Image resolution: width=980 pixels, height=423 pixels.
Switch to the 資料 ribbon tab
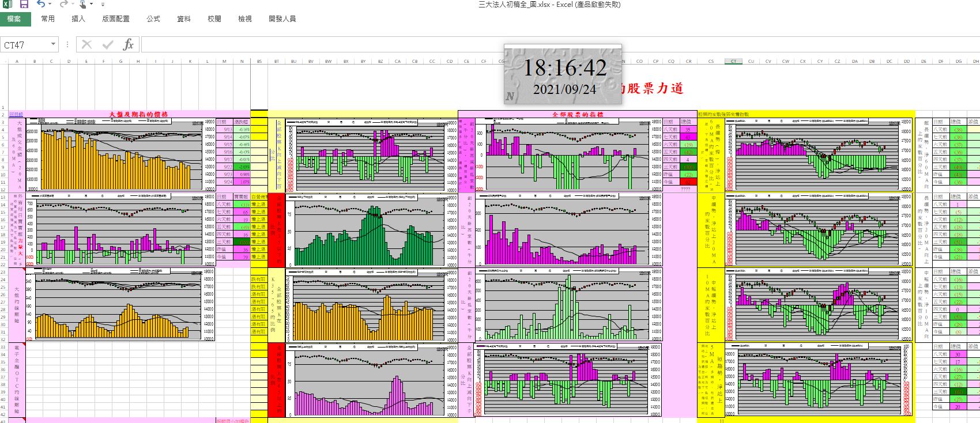click(184, 19)
